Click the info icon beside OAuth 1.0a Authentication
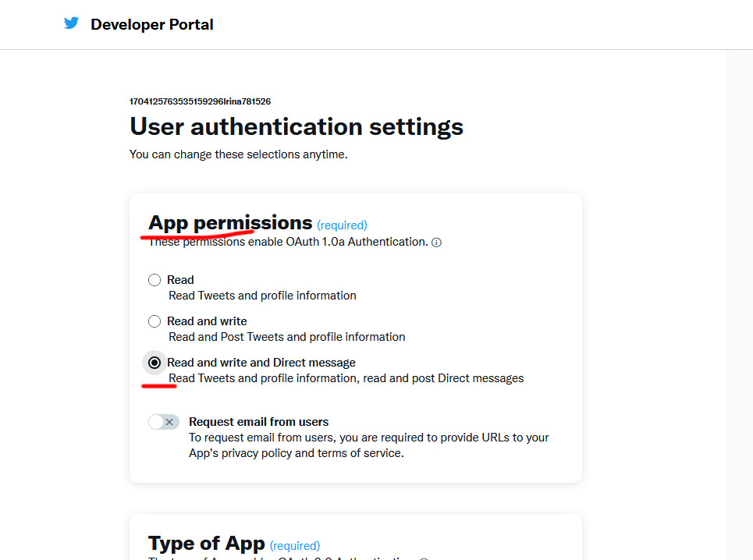The image size is (753, 560). (x=436, y=243)
